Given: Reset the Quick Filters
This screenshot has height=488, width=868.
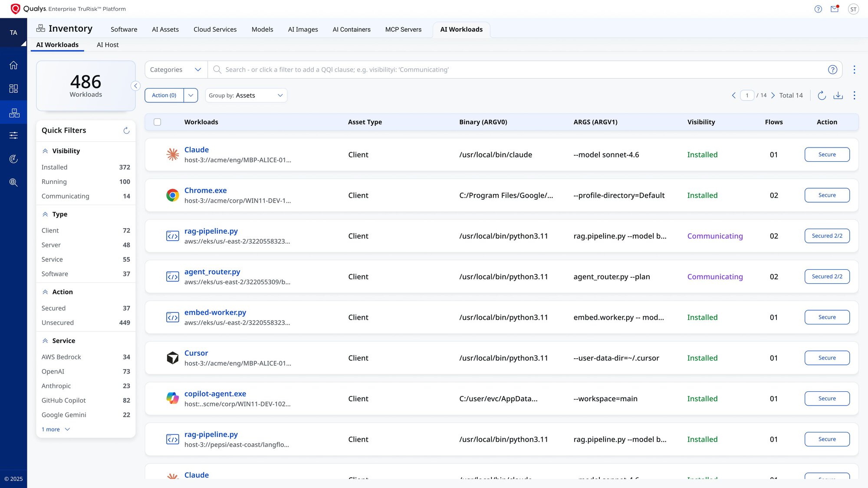Looking at the screenshot, I should (x=126, y=131).
